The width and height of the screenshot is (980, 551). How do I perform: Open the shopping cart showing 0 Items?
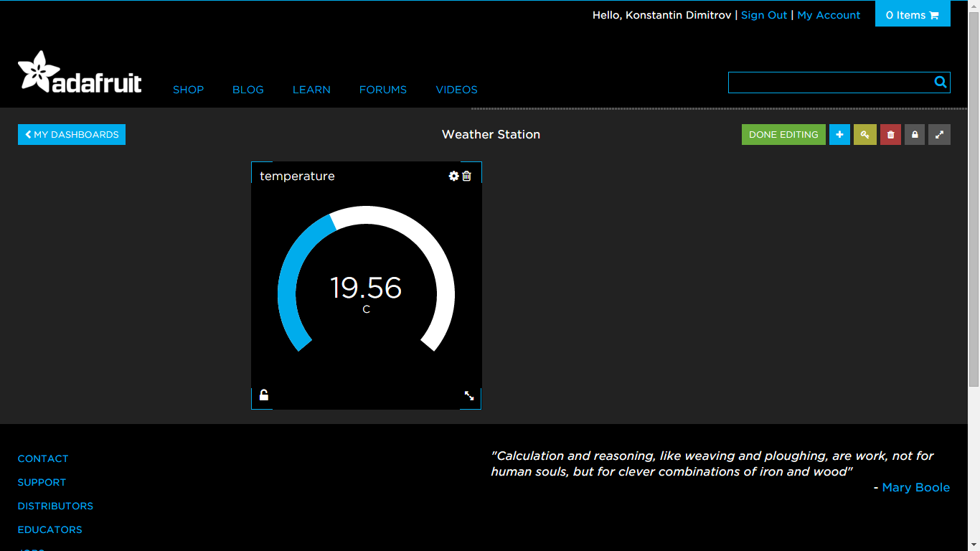(913, 14)
